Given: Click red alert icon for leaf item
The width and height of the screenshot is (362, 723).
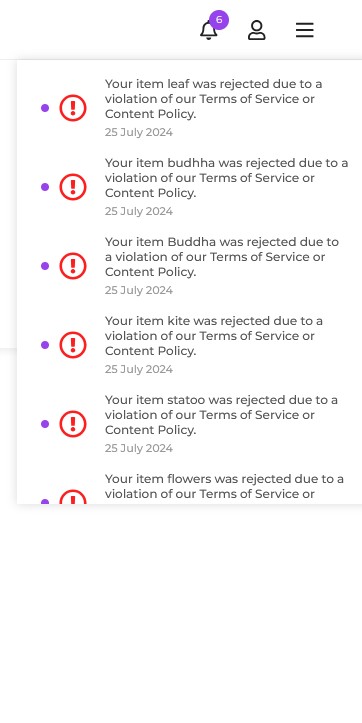Looking at the screenshot, I should pos(73,108).
